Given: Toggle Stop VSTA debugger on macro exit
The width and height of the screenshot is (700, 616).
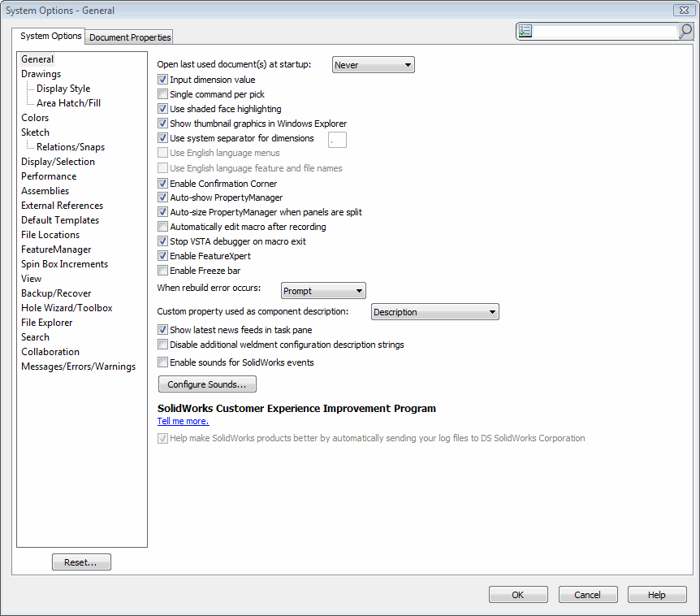Looking at the screenshot, I should [x=162, y=241].
